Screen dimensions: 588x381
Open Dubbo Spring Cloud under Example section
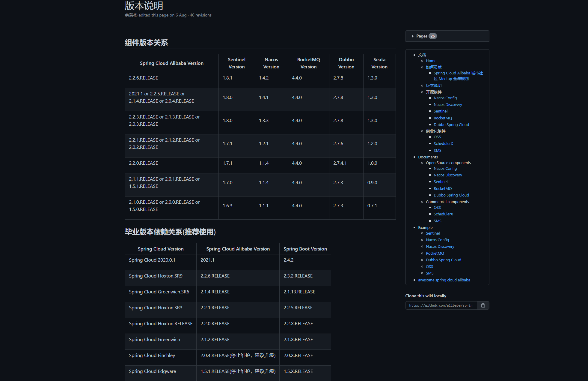(444, 260)
